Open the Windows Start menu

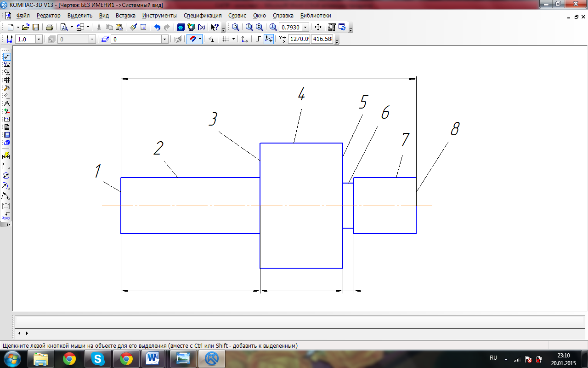11,358
